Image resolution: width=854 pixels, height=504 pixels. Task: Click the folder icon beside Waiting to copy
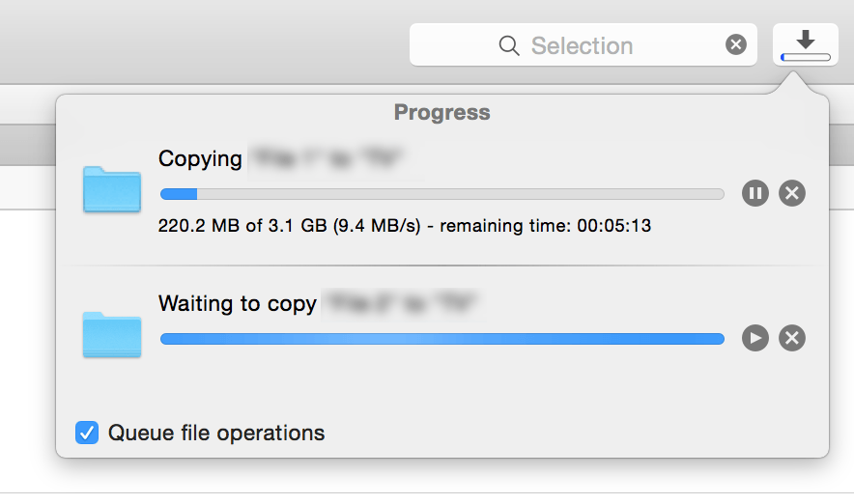(x=112, y=334)
